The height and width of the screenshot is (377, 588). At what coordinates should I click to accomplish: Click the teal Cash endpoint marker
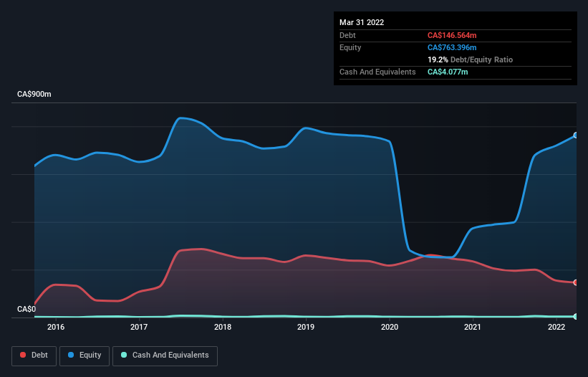click(576, 317)
